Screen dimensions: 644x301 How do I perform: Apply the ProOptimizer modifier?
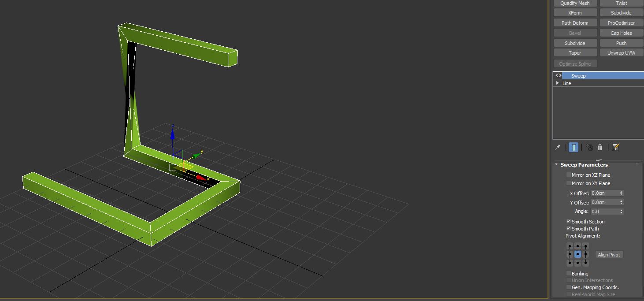click(621, 22)
